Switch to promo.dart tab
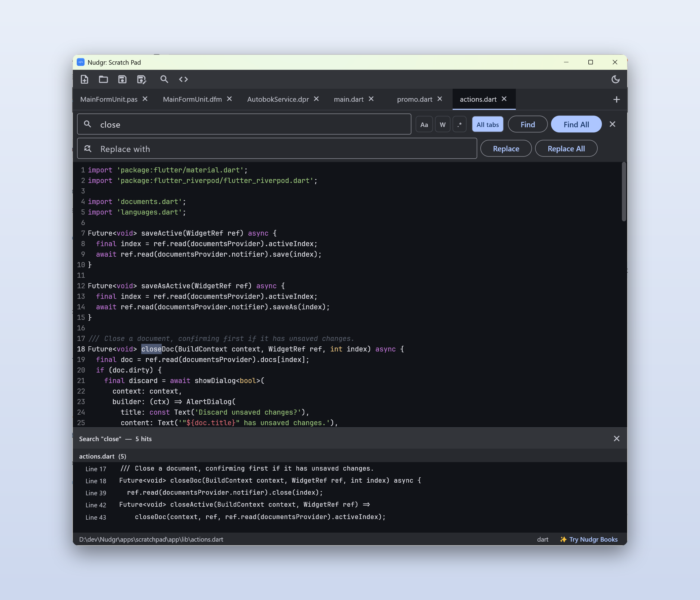Image resolution: width=700 pixels, height=600 pixels. (x=414, y=99)
